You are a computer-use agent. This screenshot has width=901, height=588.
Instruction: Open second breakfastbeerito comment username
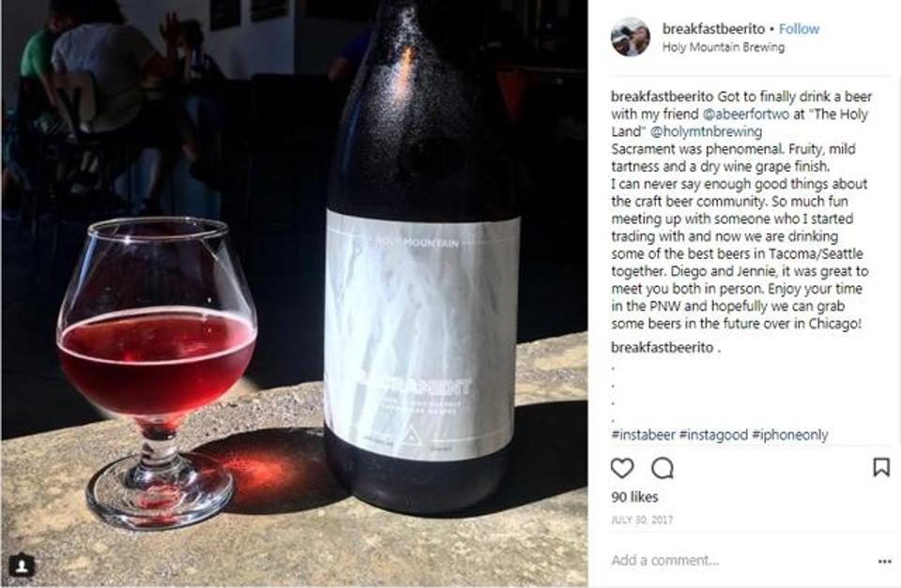point(662,347)
